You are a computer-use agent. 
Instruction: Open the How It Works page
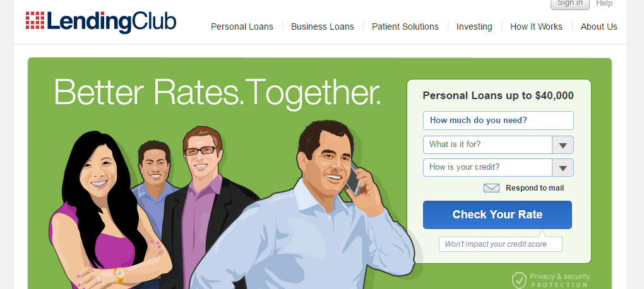(536, 27)
